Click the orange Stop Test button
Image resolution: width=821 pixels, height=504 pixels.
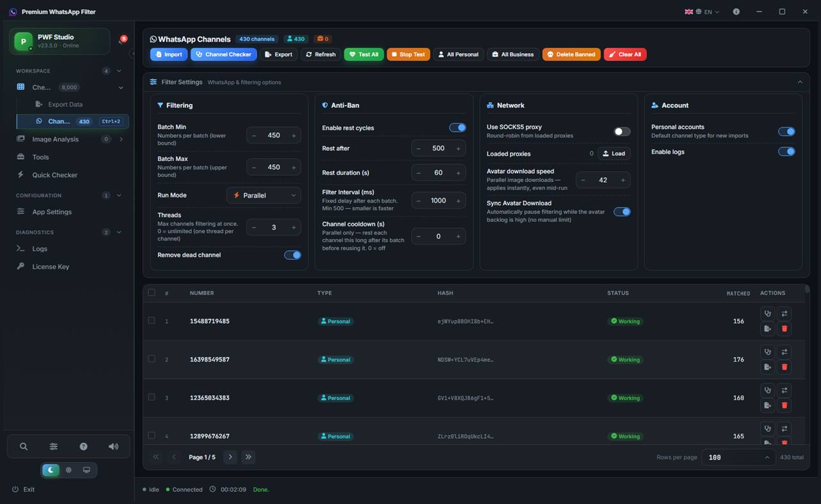pos(408,55)
